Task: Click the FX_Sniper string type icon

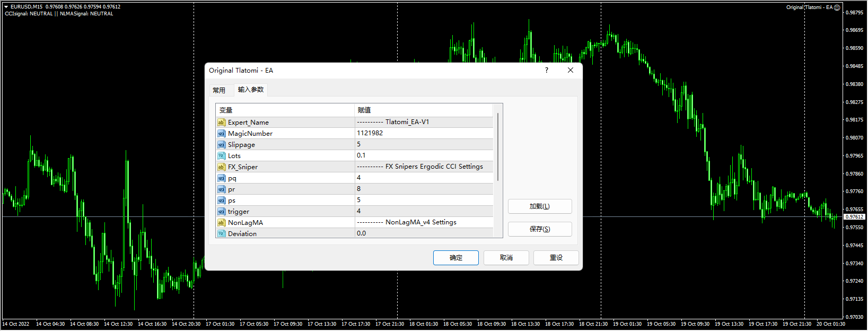Action: click(x=221, y=167)
